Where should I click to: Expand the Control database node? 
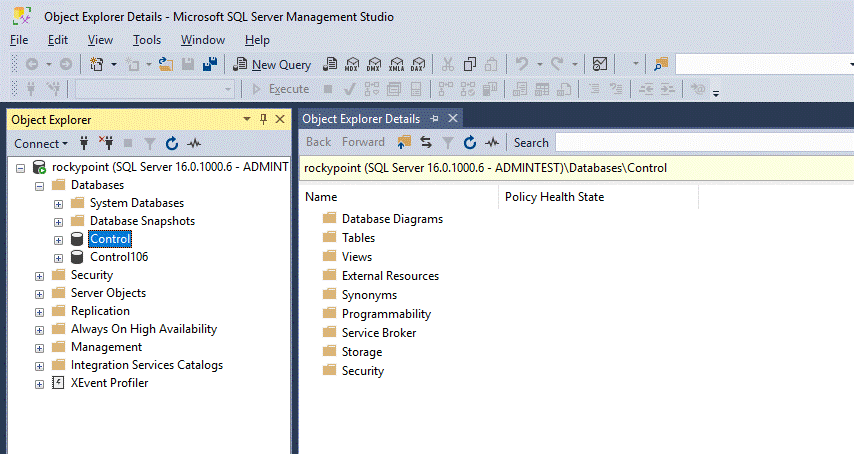[58, 240]
